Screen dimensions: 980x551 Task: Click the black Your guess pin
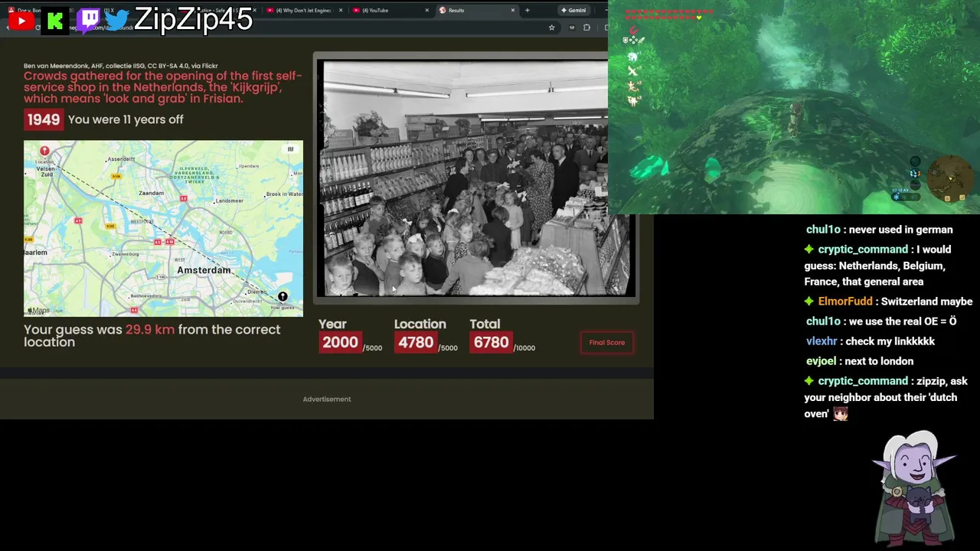click(x=283, y=297)
